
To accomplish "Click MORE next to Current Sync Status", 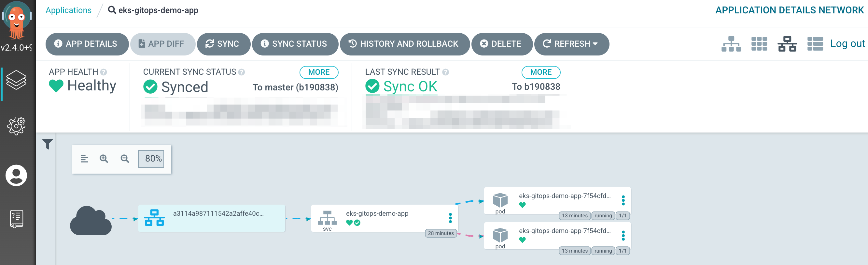I will click(x=319, y=72).
